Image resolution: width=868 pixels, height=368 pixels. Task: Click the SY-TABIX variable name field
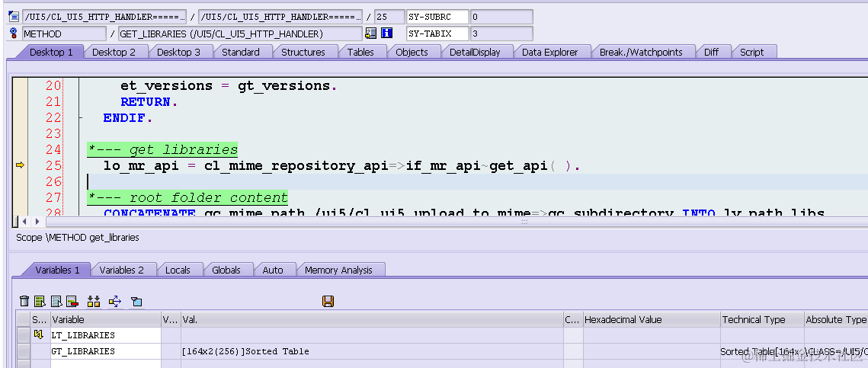[x=437, y=34]
